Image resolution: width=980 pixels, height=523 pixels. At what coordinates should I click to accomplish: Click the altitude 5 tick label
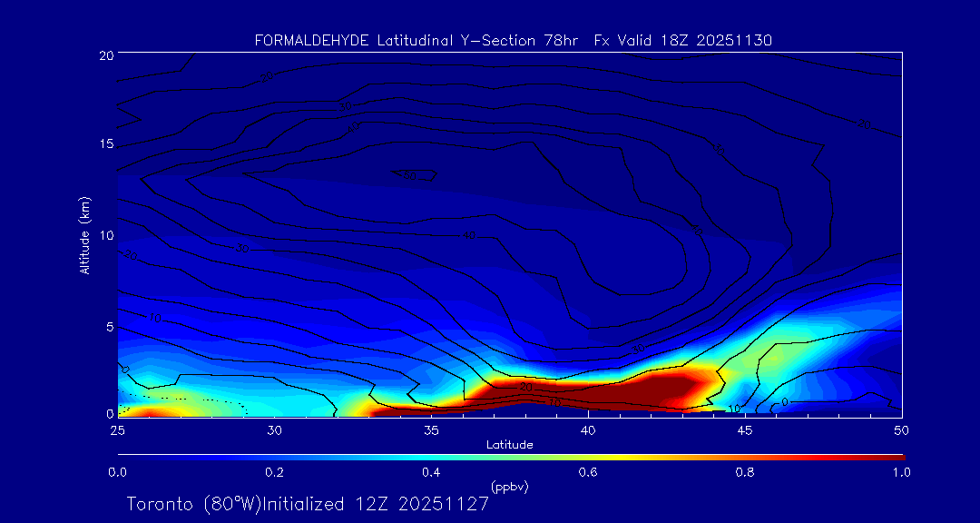108,326
